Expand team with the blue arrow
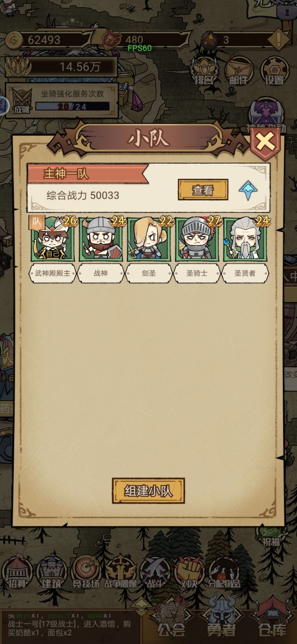 click(248, 190)
